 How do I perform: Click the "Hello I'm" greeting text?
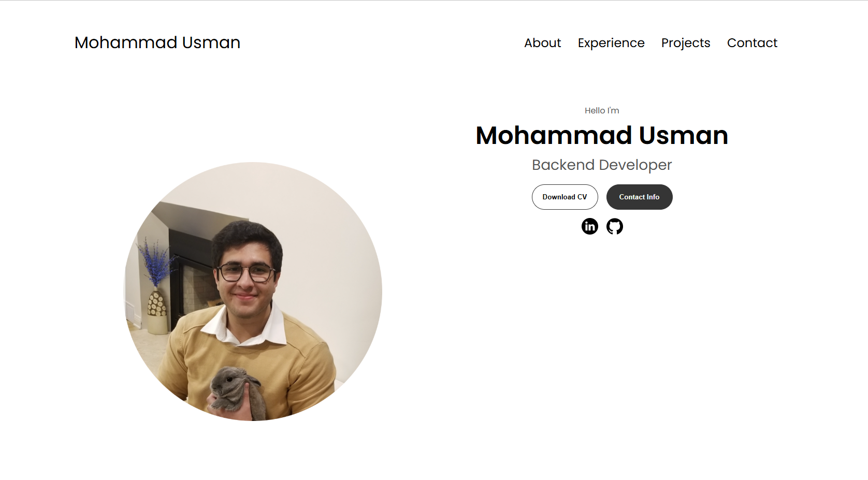tap(602, 111)
